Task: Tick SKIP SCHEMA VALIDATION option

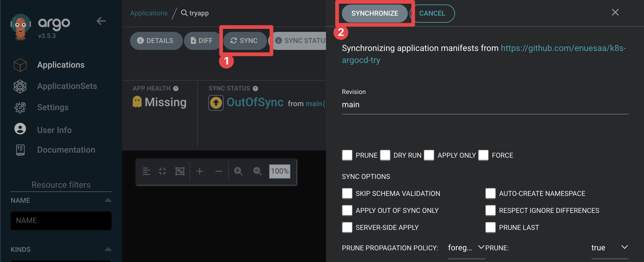Action: 347,194
